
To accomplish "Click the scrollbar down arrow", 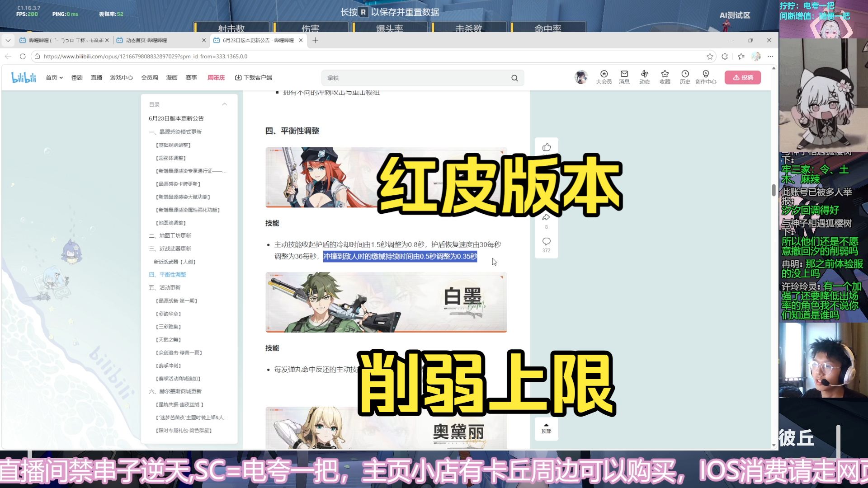I will [774, 446].
